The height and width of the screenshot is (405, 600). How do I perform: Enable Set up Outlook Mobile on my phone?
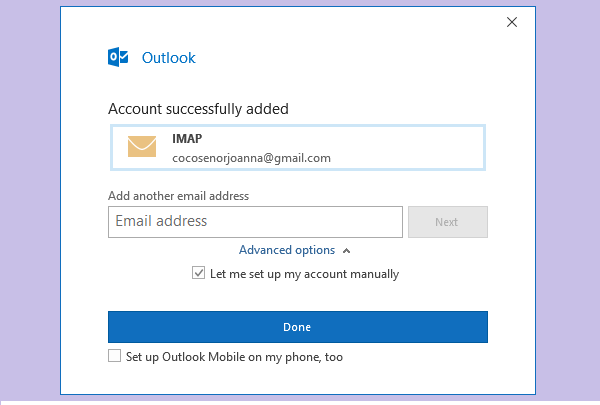pos(114,356)
